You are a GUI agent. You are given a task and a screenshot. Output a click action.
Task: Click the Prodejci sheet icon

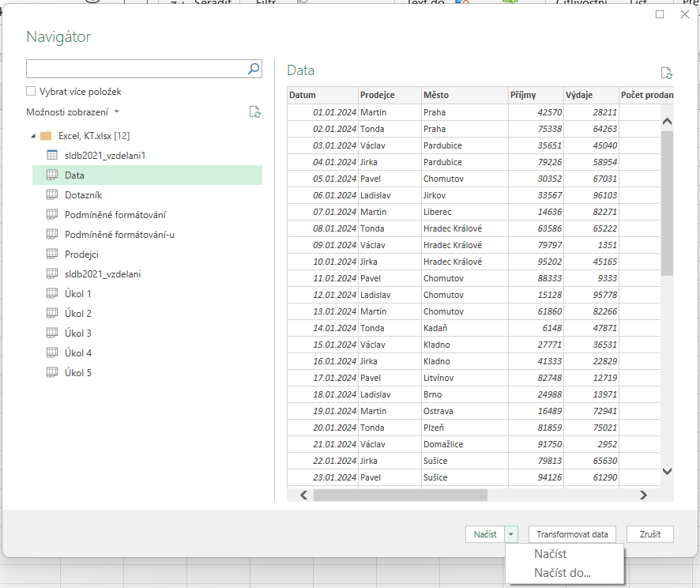(x=52, y=254)
